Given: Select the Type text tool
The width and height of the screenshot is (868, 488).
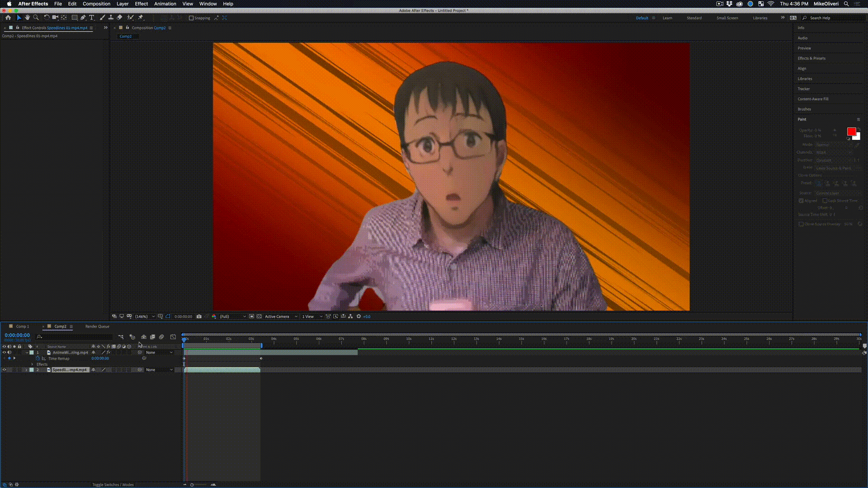Looking at the screenshot, I should coord(92,18).
